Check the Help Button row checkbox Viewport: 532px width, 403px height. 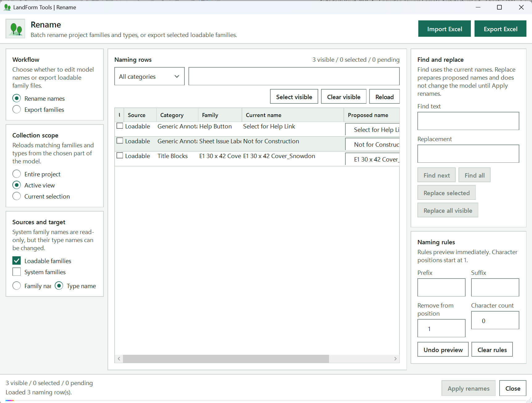(120, 126)
